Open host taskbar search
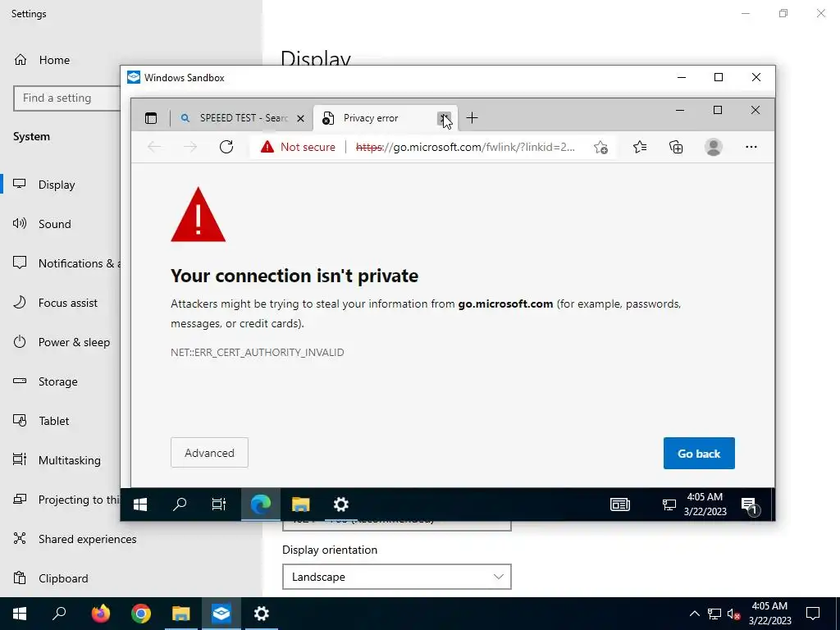The image size is (840, 630). coord(59,614)
